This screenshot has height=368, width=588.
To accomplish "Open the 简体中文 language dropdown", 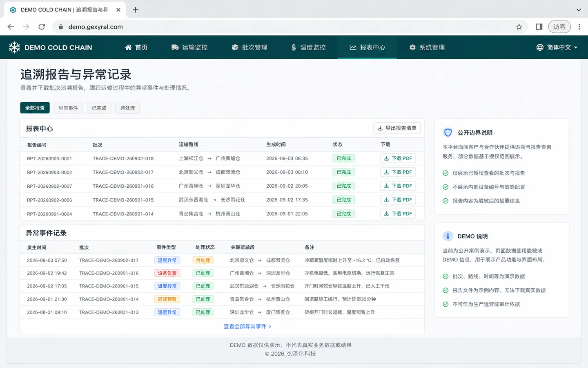I will click(557, 47).
